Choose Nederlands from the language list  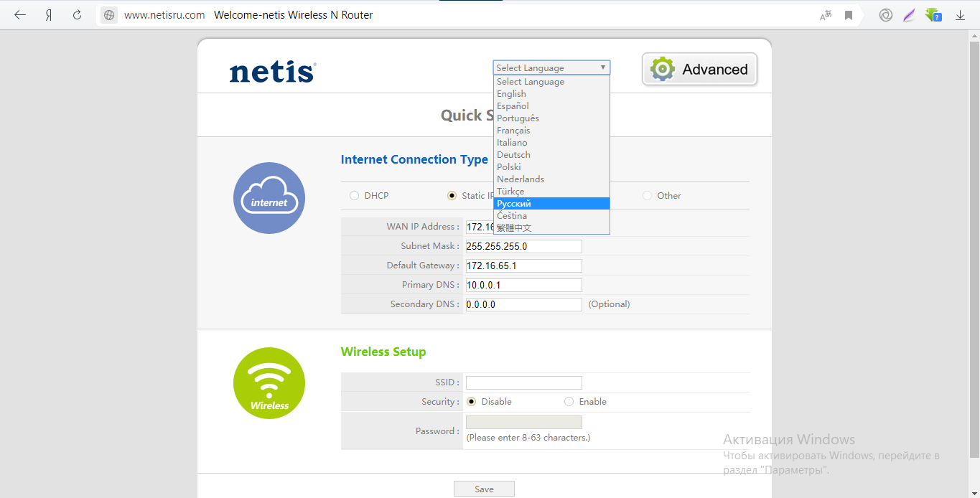pos(551,179)
